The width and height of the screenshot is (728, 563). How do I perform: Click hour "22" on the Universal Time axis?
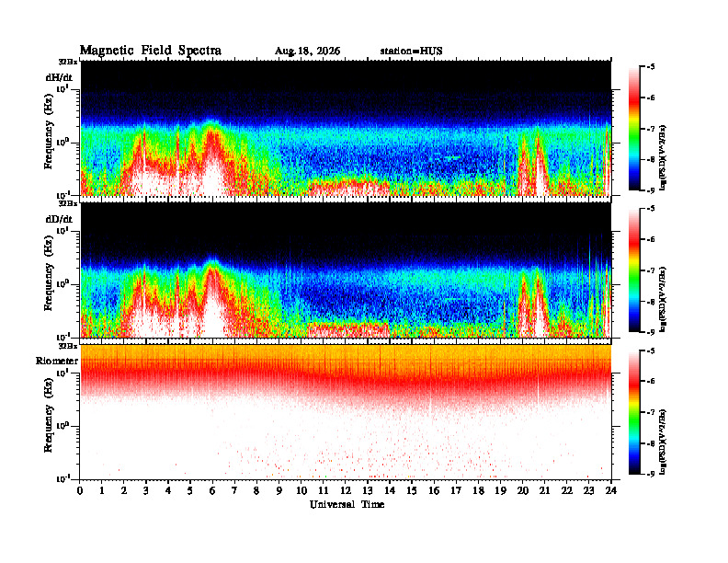567,490
